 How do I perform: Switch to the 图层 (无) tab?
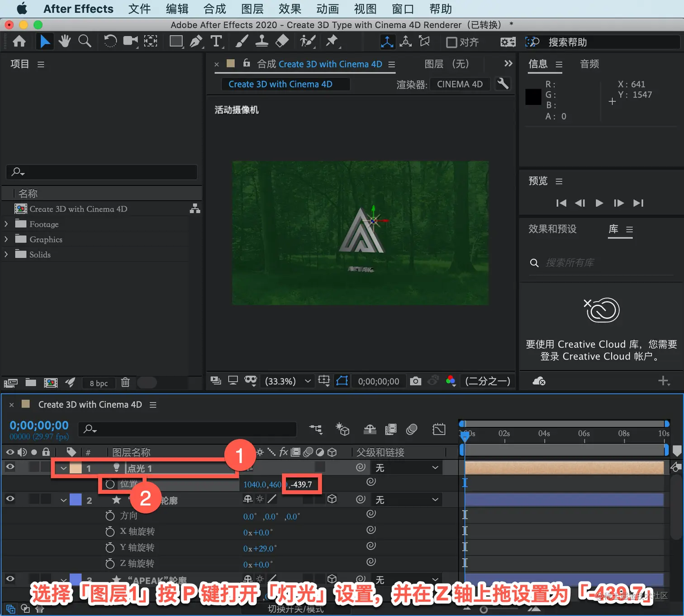(x=447, y=64)
